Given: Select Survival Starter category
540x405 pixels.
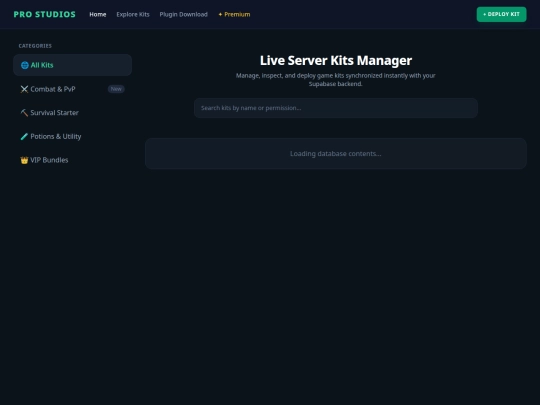Looking at the screenshot, I should point(73,113).
